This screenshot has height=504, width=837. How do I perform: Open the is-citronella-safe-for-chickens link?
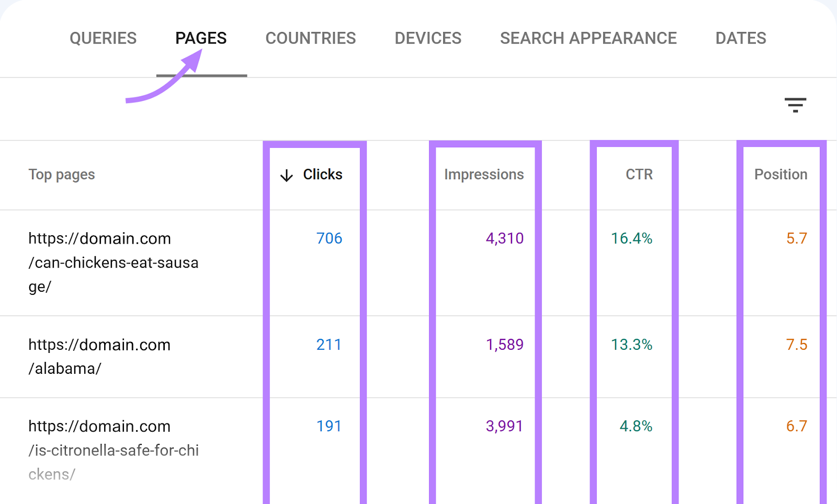(x=114, y=450)
